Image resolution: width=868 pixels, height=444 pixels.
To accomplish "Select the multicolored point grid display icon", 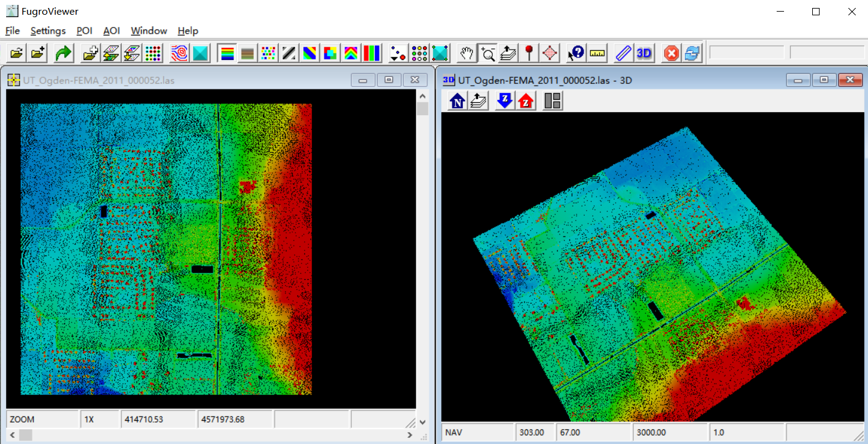I will 153,53.
